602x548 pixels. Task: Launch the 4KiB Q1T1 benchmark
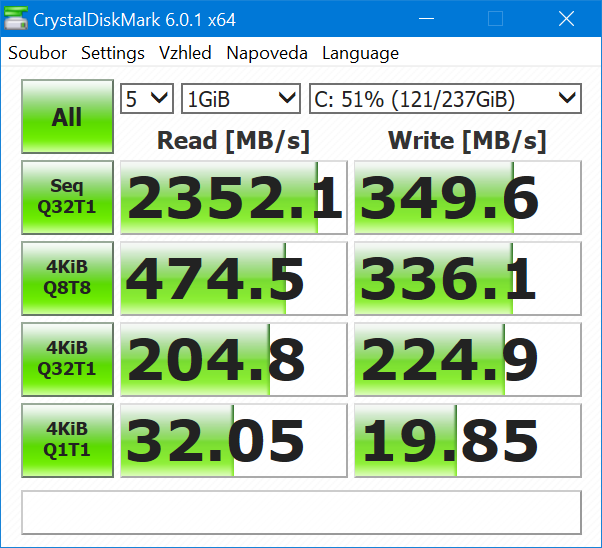pos(66,440)
